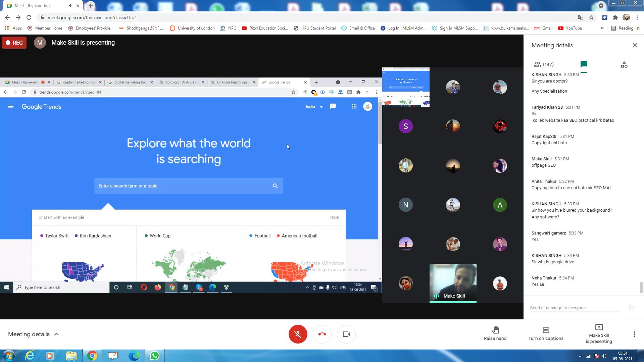Switch to the People (147) tab
The width and height of the screenshot is (644, 362).
pos(544,64)
